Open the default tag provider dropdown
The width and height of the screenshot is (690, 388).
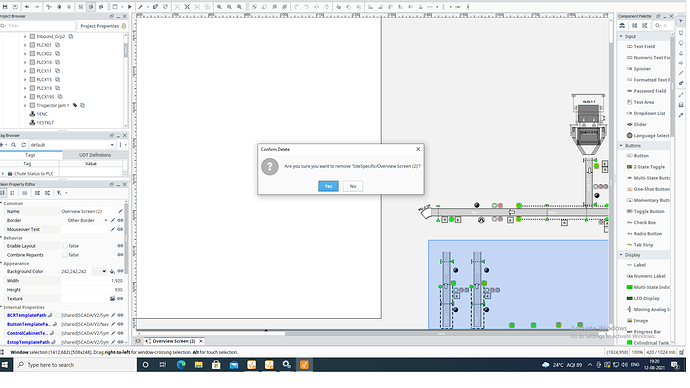(x=73, y=145)
